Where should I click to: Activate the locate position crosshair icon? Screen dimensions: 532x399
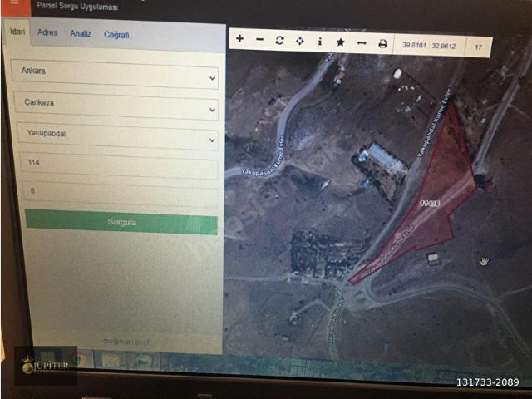[x=299, y=41]
